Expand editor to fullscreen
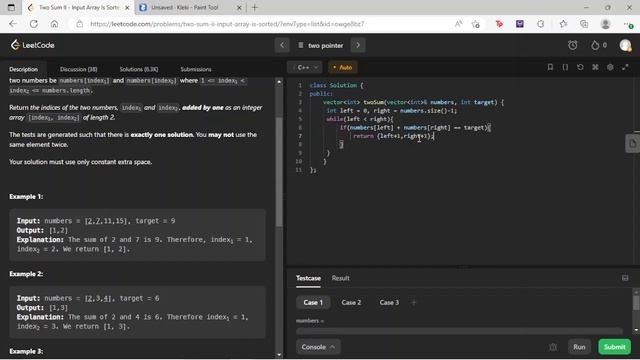This screenshot has width=640, height=360. point(625,67)
